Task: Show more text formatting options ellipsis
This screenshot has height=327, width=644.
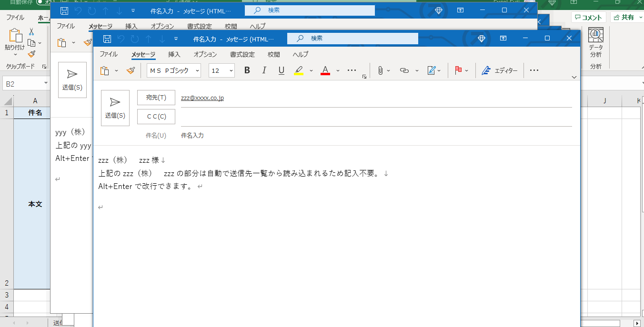Action: 352,70
